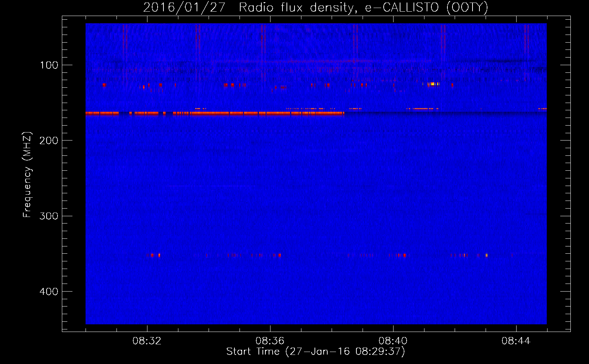Click the 08:32 time tick label
Image resolution: width=589 pixels, height=364 pixels.
pos(147,341)
